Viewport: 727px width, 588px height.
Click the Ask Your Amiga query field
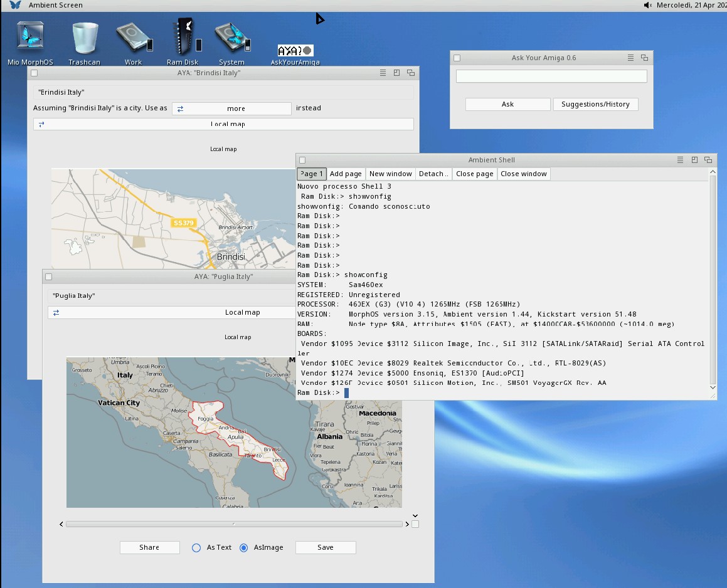(x=551, y=76)
